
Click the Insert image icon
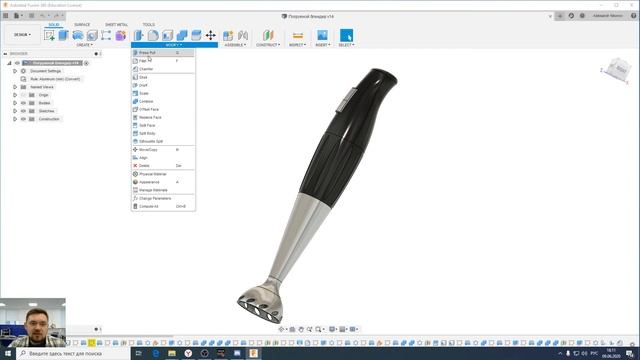pos(322,36)
